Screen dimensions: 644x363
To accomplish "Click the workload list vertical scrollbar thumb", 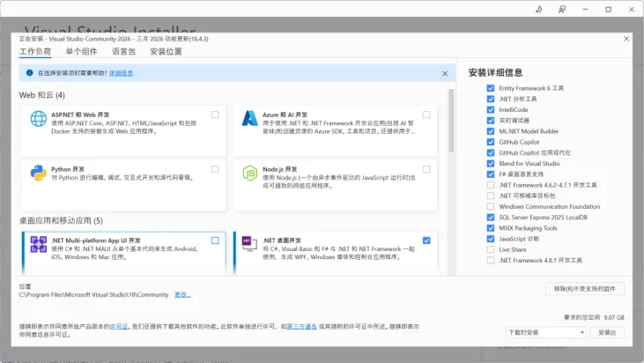I will pyautogui.click(x=451, y=121).
